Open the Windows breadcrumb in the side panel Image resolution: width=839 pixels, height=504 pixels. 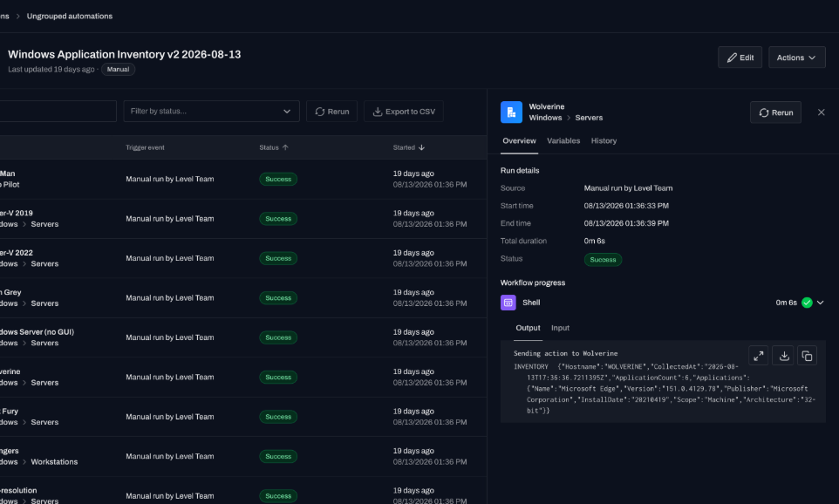[545, 118]
